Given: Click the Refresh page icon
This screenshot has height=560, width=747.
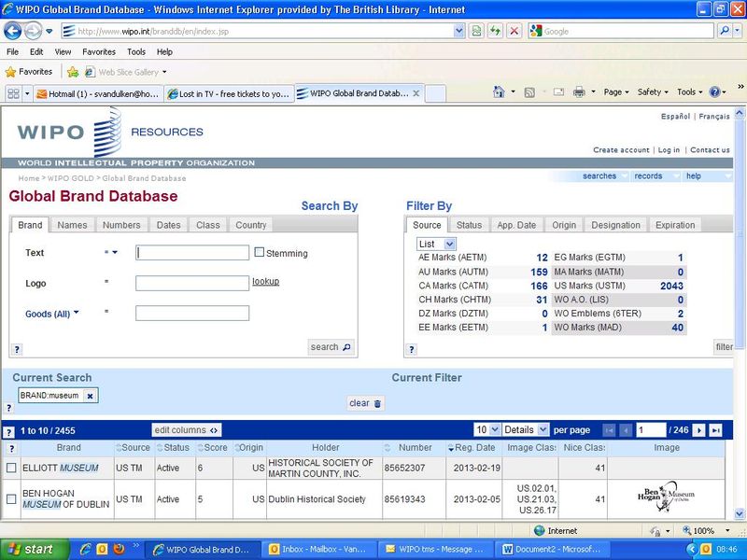Looking at the screenshot, I should [496, 32].
